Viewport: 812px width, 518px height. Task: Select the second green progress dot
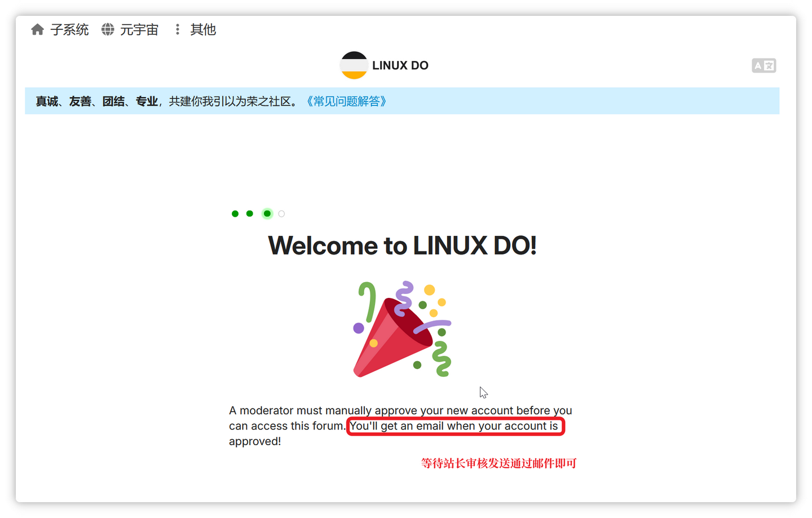point(250,213)
